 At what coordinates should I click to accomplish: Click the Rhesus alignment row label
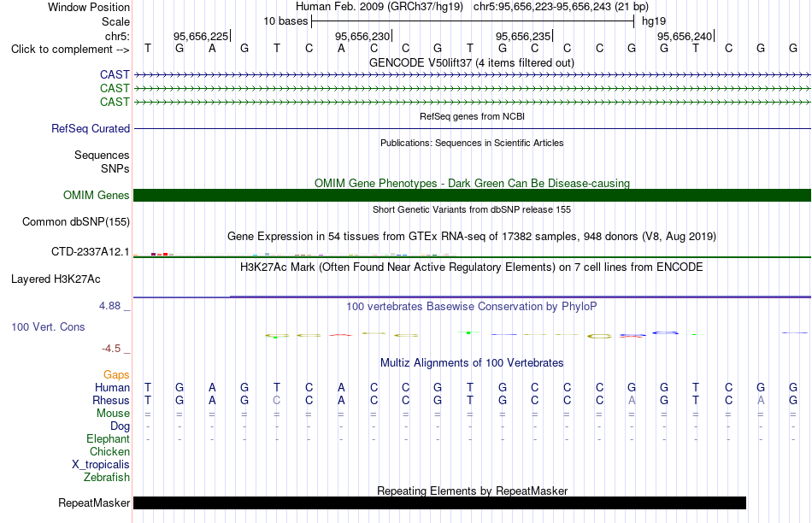tap(111, 400)
